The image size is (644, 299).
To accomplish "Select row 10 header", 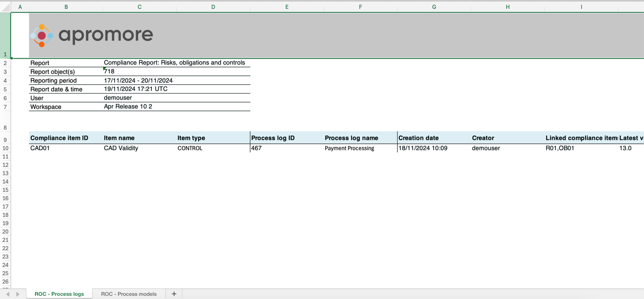I will click(x=5, y=148).
